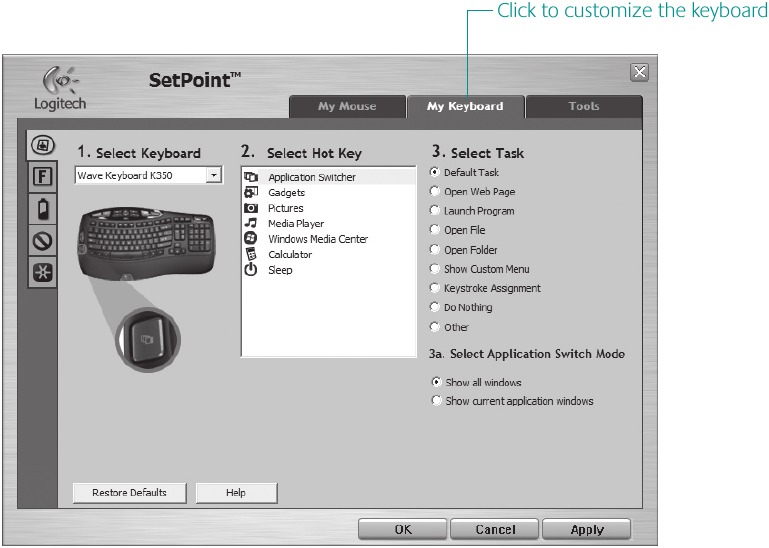Confirm with the OK button
The image size is (769, 548).
(403, 529)
